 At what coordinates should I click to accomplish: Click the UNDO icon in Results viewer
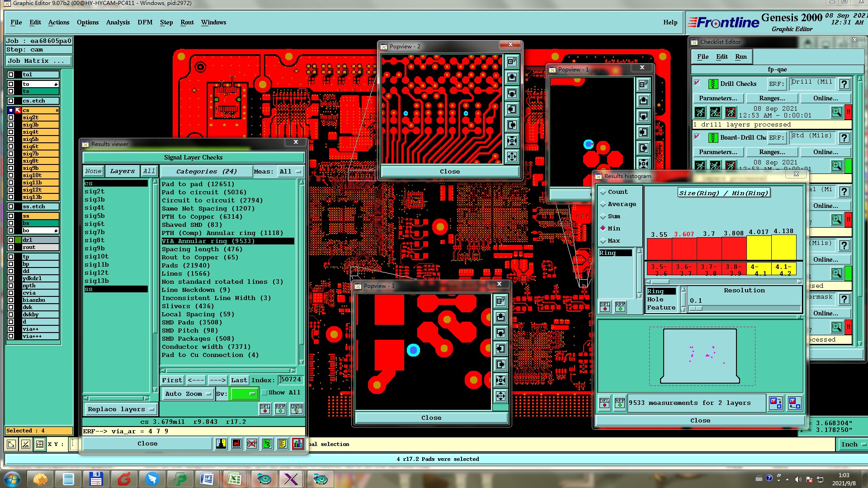click(x=297, y=409)
